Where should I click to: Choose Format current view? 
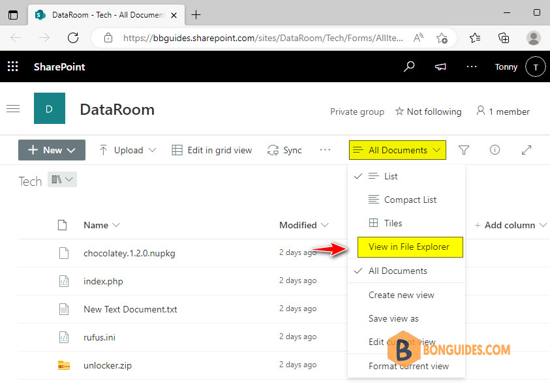point(407,366)
